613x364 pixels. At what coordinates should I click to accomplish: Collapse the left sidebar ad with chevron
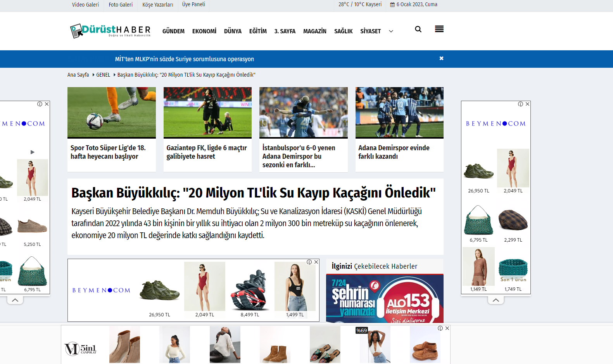click(15, 300)
